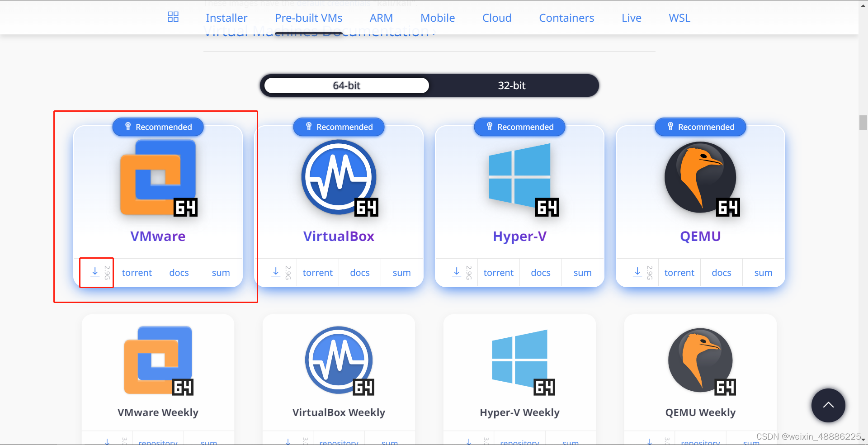Open the Containers section
The height and width of the screenshot is (445, 868).
(x=566, y=18)
